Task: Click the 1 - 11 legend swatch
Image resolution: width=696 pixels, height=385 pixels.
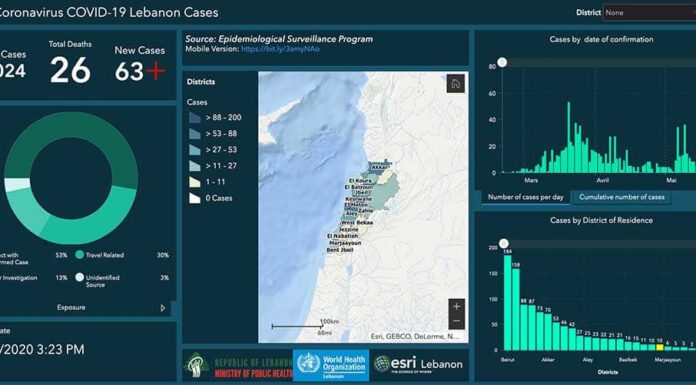Action: point(194,182)
